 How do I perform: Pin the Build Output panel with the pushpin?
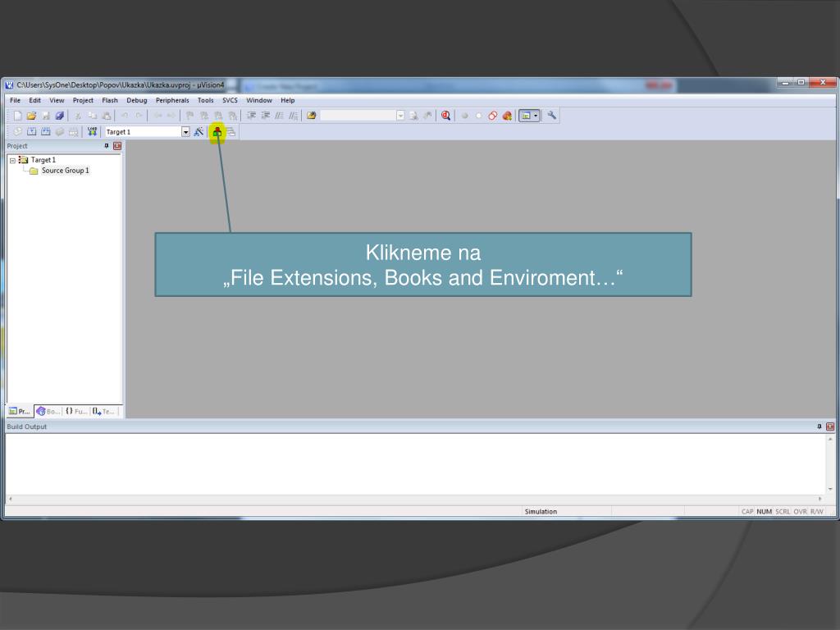pyautogui.click(x=819, y=427)
